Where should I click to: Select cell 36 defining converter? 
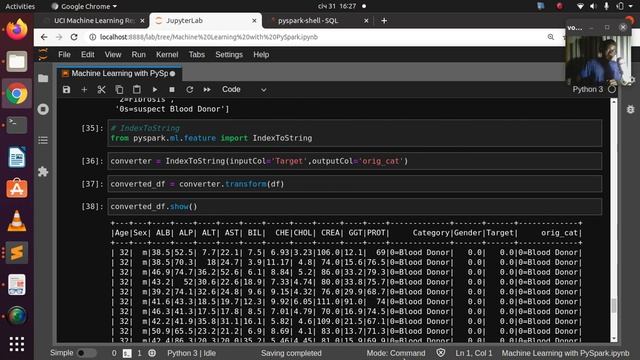click(x=355, y=161)
